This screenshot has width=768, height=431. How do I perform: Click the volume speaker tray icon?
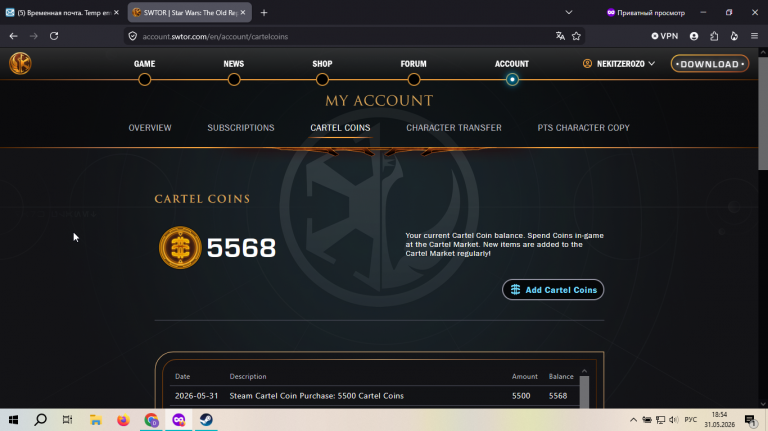[674, 420]
